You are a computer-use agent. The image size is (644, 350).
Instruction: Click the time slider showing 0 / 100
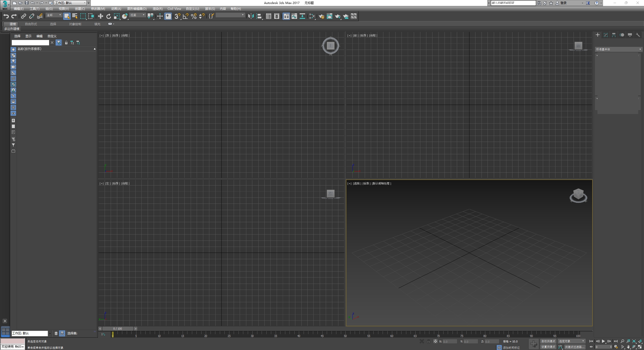click(117, 329)
